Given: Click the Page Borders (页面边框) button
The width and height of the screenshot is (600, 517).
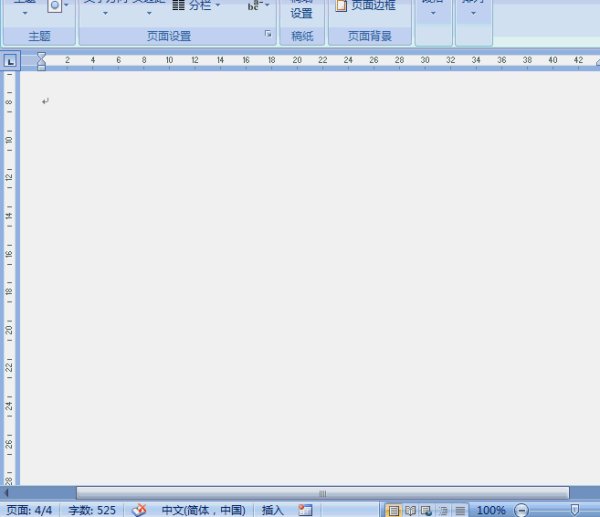Looking at the screenshot, I should [365, 5].
